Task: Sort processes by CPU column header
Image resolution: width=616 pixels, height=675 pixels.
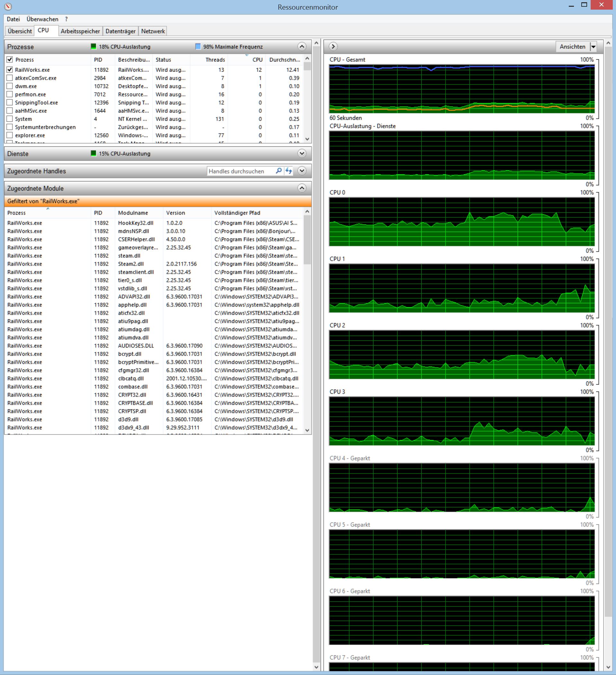Action: tap(246, 60)
